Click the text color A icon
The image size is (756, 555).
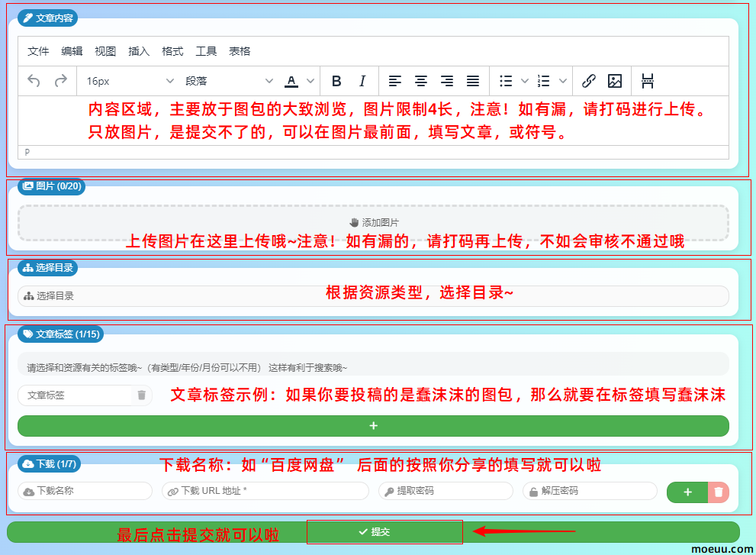(291, 81)
